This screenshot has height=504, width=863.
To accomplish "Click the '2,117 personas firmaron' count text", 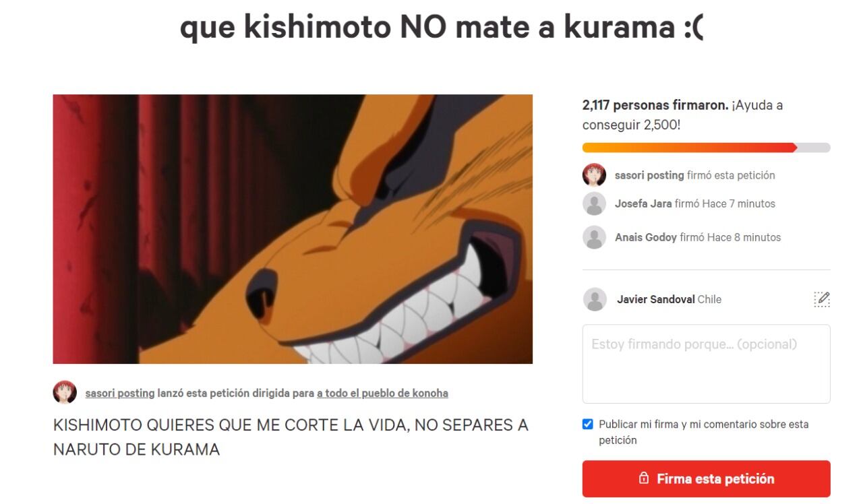I will click(x=655, y=105).
